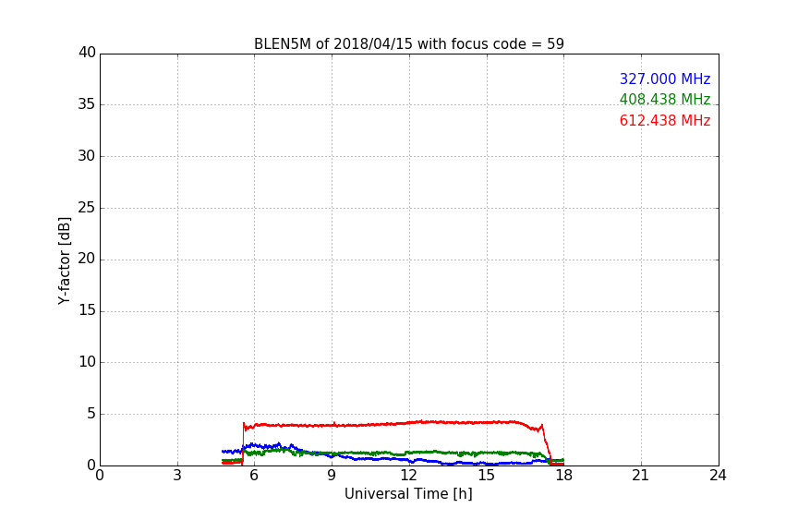
Task: Click the plot title 'BLEN5M of 2018/04/15 with focus code = 59'
Action: tap(408, 44)
